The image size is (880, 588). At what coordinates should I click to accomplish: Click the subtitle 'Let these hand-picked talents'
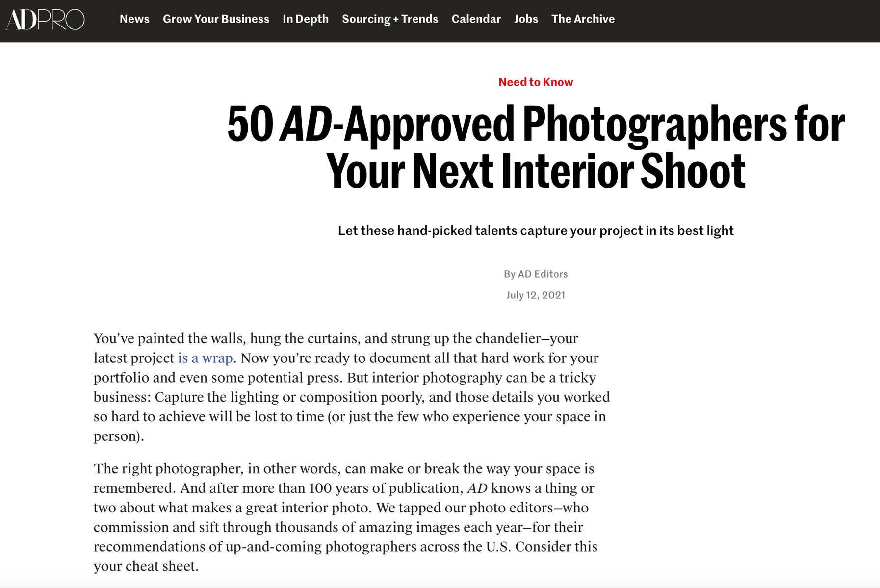pyautogui.click(x=536, y=230)
